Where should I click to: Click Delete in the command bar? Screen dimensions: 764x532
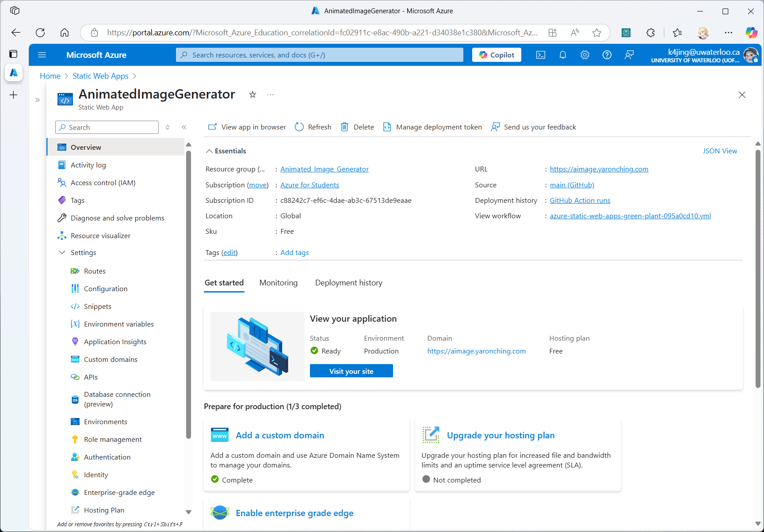click(357, 127)
